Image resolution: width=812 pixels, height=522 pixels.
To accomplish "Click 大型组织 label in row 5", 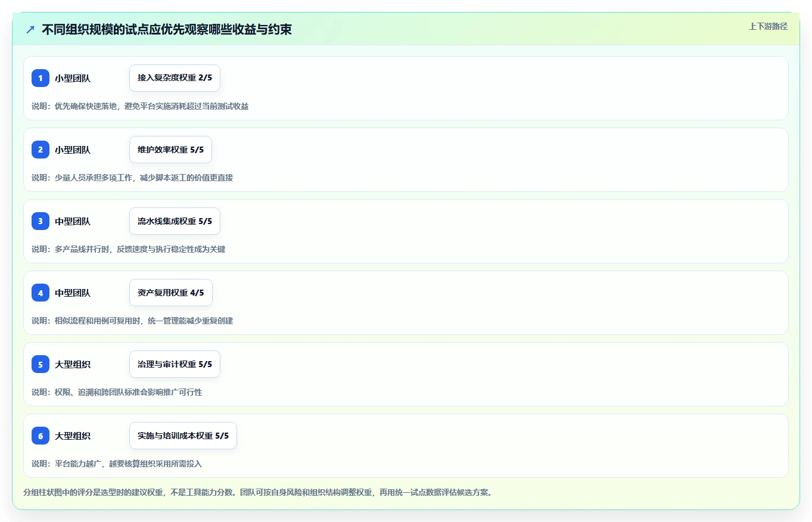I will 73,364.
